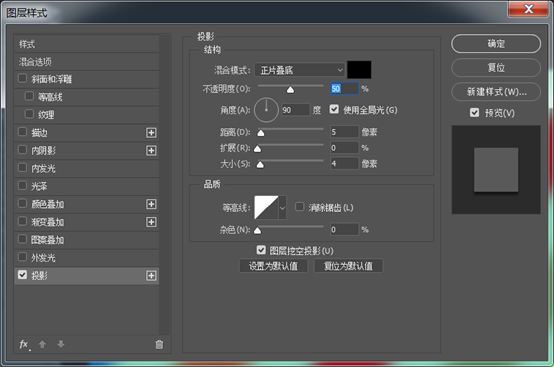Move the effect up with the arrow icon
Viewport: 554px width, 367px height.
tap(42, 344)
